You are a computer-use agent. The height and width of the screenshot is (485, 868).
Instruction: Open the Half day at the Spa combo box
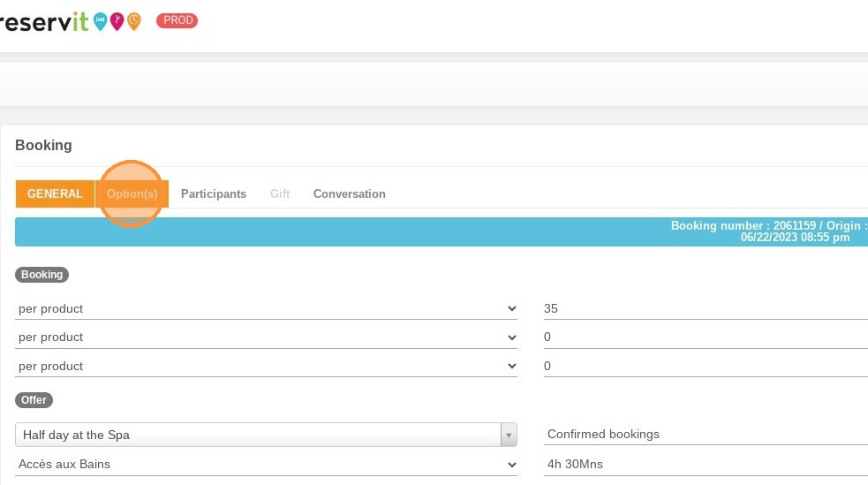(x=267, y=435)
